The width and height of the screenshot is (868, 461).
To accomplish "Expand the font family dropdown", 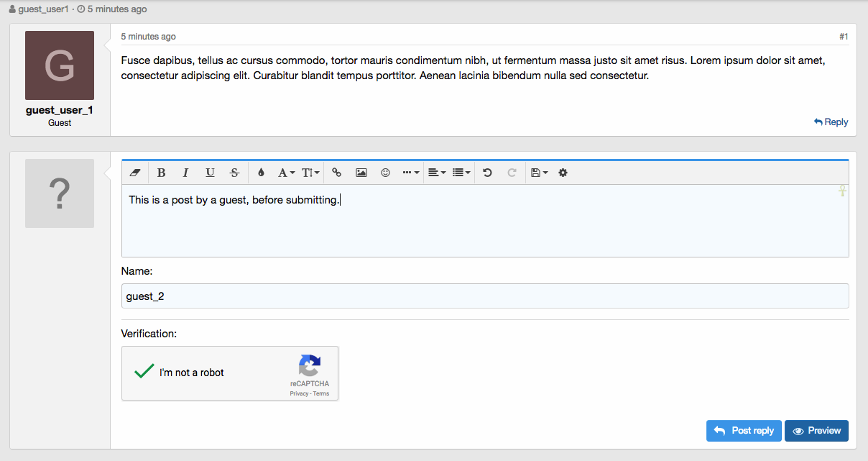I will [287, 173].
